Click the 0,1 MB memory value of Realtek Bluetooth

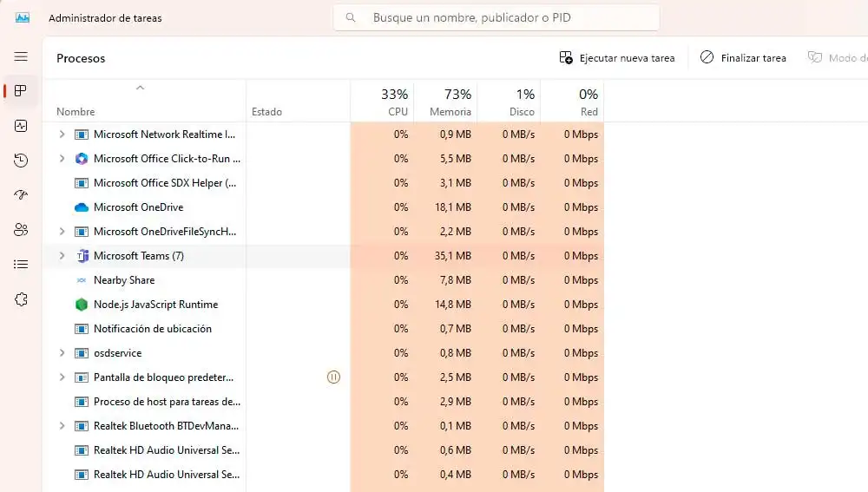[x=456, y=426]
